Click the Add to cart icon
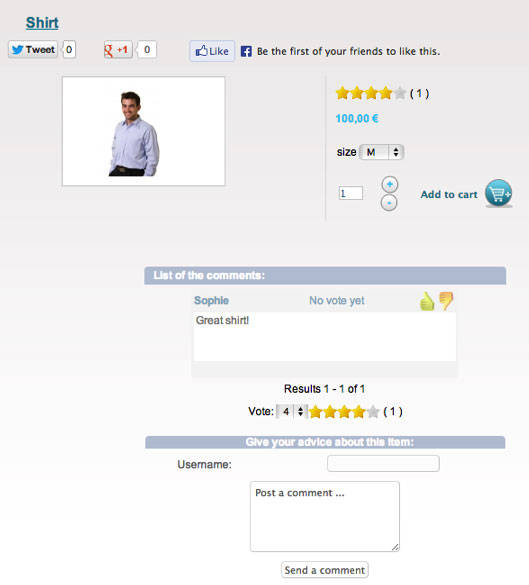The height and width of the screenshot is (585, 529). point(498,193)
